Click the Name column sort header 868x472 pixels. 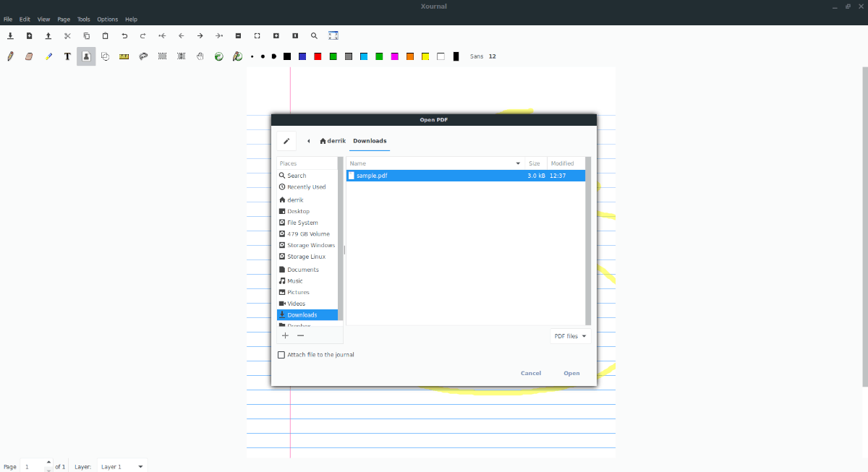click(x=435, y=163)
